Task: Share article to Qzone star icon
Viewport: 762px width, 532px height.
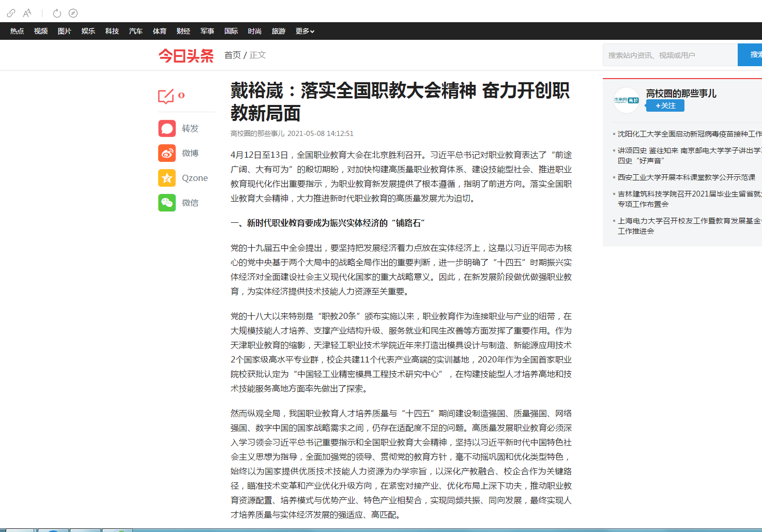Action: [167, 178]
